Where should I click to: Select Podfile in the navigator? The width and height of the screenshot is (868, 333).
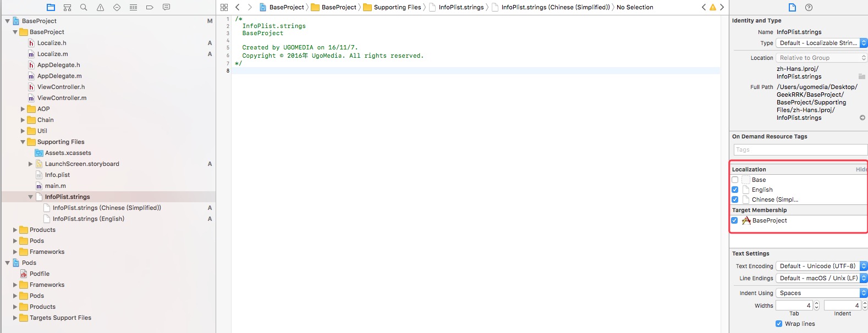tap(40, 274)
